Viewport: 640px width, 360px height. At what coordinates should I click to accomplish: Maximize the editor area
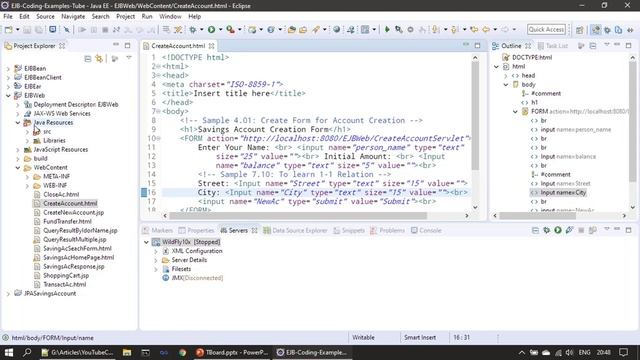click(x=478, y=45)
